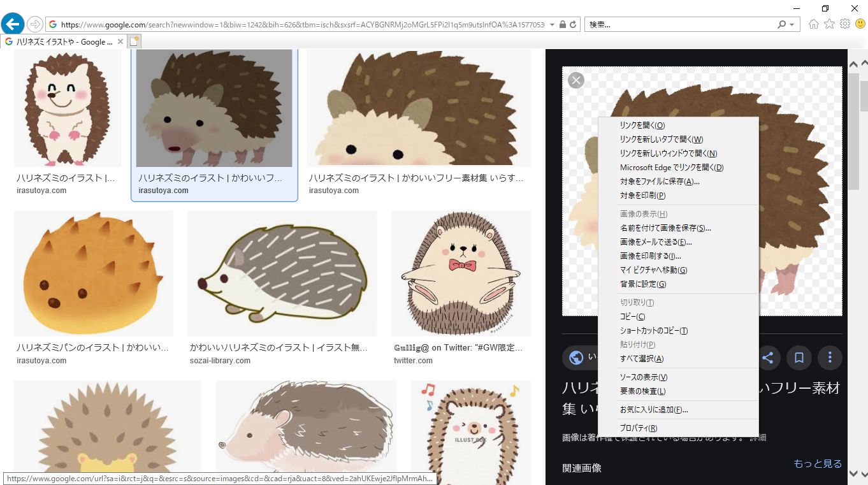Open the three-dot more options menu
Screen dimensions: 868x485
pyautogui.click(x=830, y=358)
